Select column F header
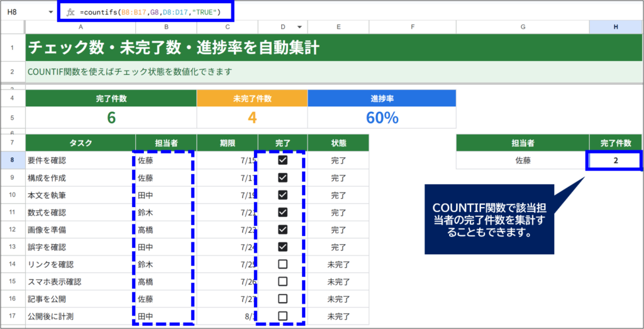The width and height of the screenshot is (644, 329). 413,26
